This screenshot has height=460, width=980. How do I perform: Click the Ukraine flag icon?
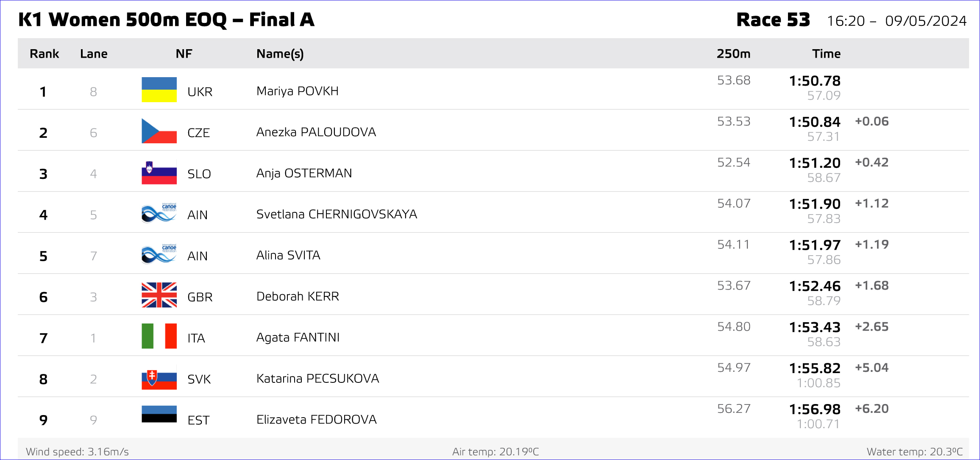click(159, 89)
